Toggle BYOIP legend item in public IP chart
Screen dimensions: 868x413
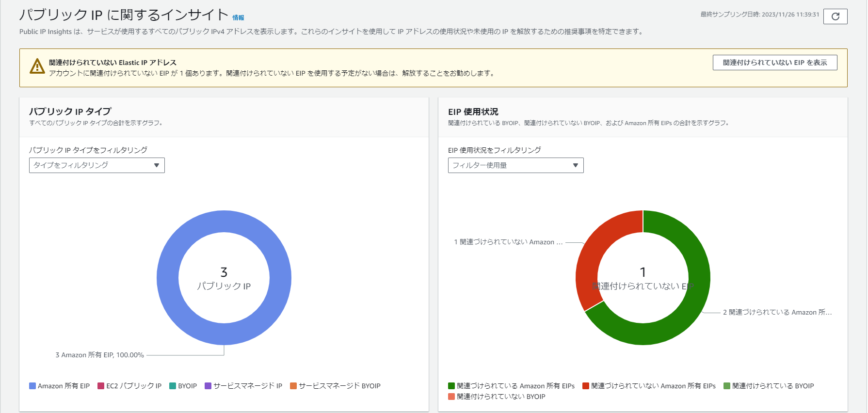click(x=183, y=386)
